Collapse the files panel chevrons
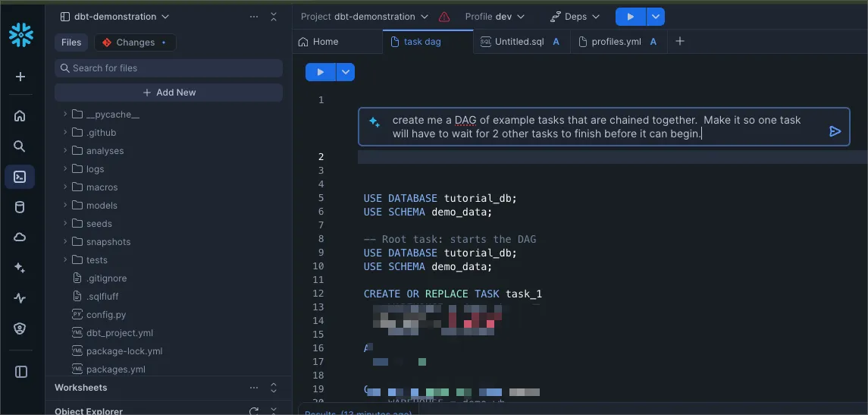Screen dimensions: 868x415 click(274, 17)
